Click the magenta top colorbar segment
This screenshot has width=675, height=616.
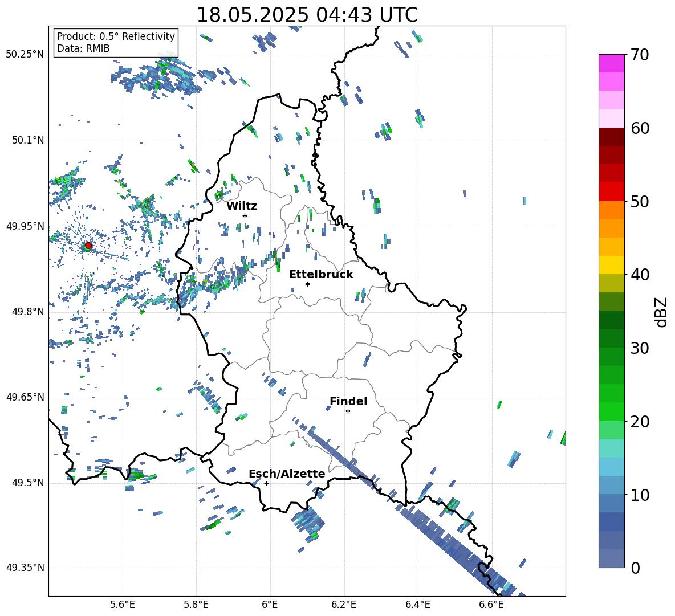(612, 63)
